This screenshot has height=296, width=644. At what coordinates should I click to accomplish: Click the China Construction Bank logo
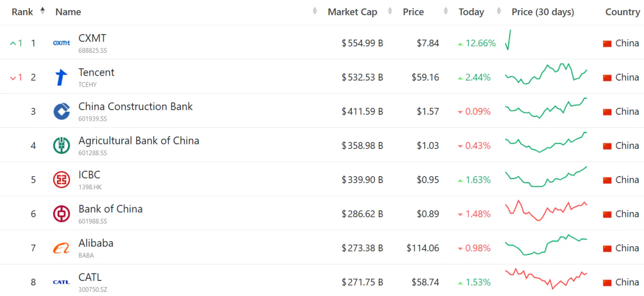point(61,111)
